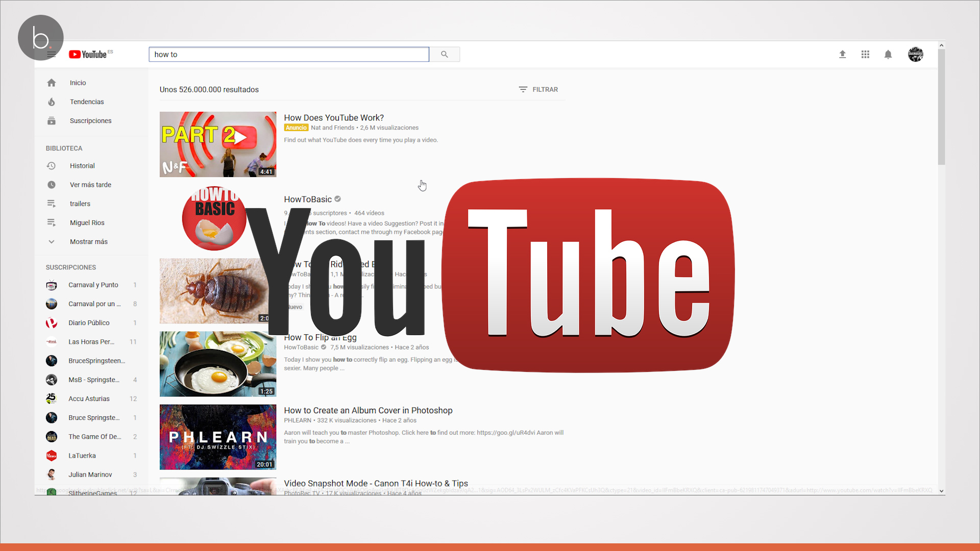Click the trailers playlist icon
980x551 pixels.
click(52, 204)
